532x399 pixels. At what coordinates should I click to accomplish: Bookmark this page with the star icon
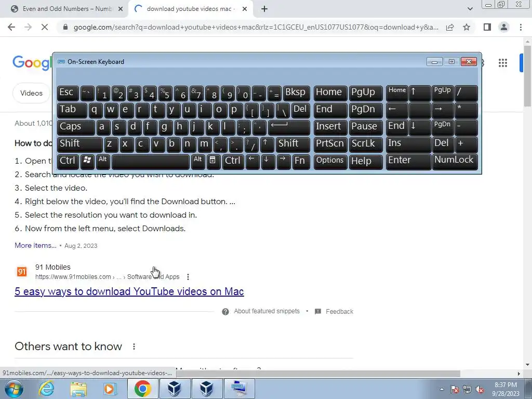tap(467, 27)
